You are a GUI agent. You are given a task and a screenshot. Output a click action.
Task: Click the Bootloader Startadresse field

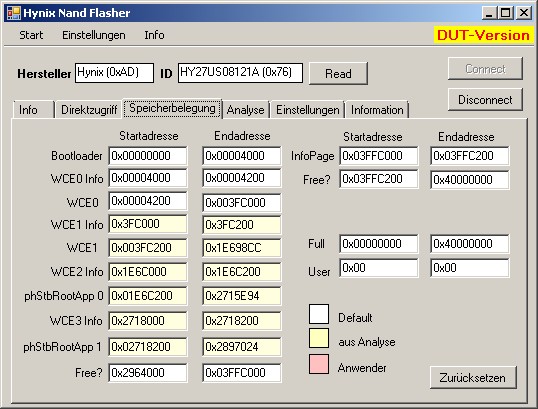148,156
